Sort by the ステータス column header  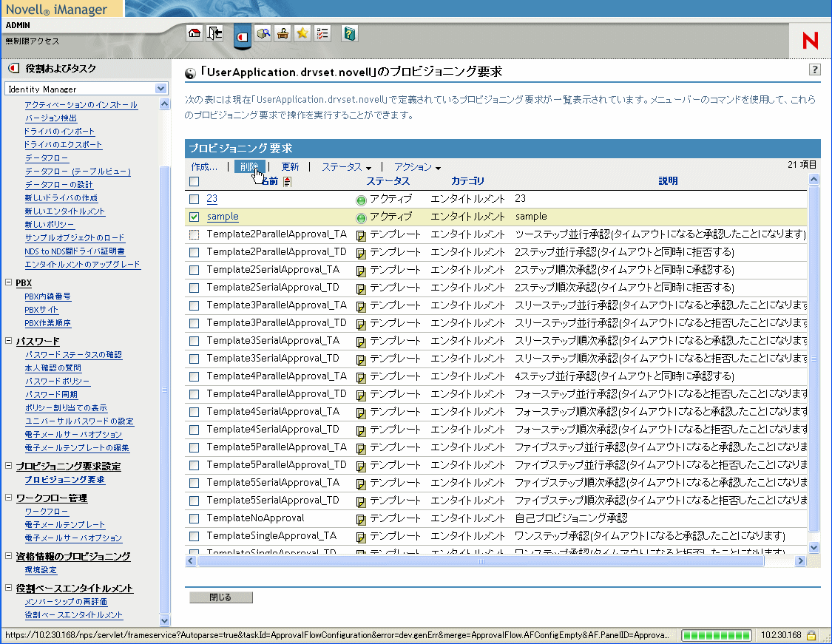pos(388,181)
